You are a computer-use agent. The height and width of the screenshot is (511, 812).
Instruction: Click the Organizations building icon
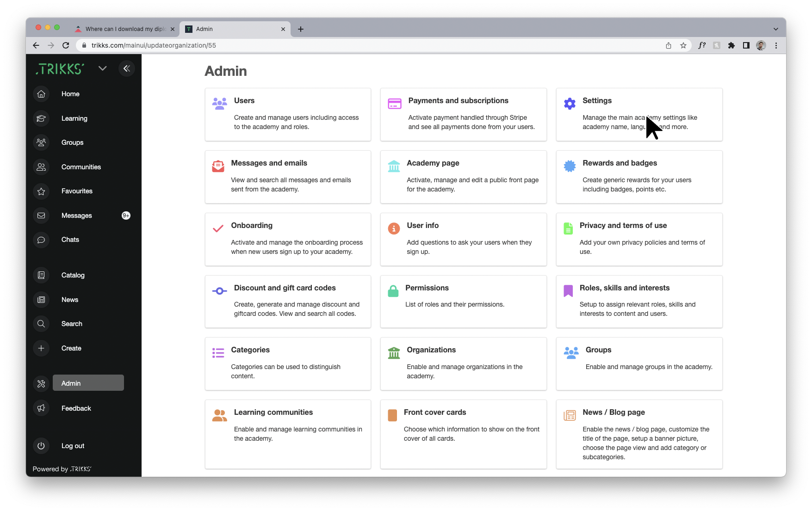point(394,353)
